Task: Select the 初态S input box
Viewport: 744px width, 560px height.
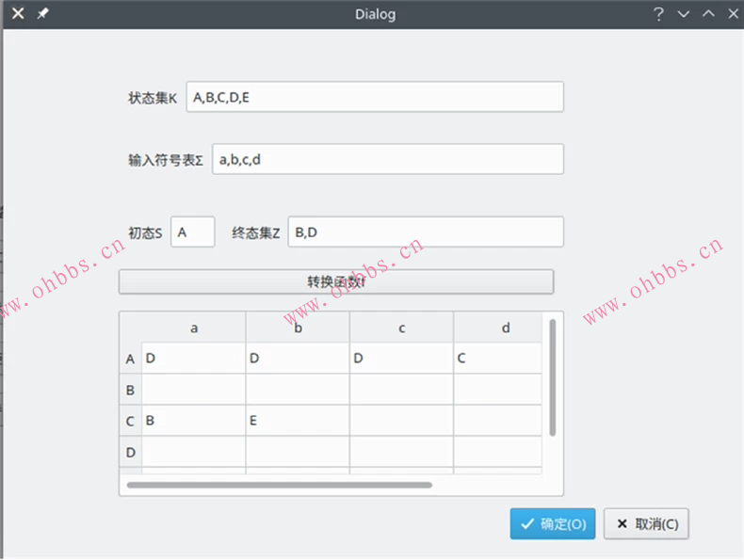Action: coord(192,232)
